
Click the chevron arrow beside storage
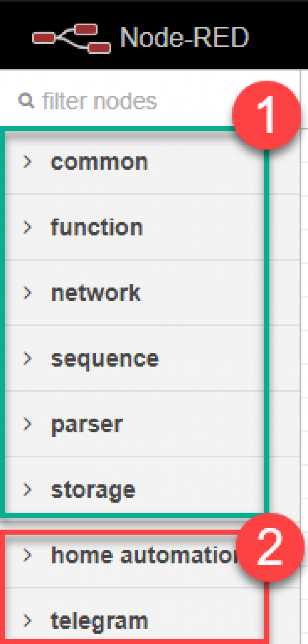click(x=27, y=489)
